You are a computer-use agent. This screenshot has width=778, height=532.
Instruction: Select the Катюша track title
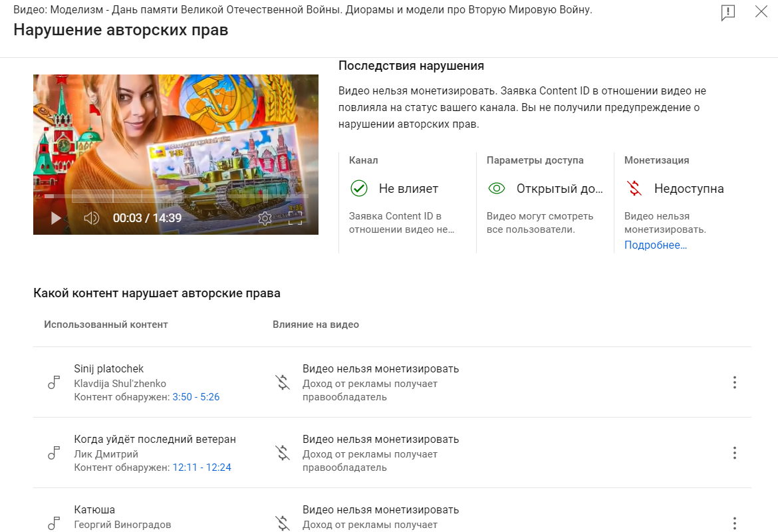point(94,509)
